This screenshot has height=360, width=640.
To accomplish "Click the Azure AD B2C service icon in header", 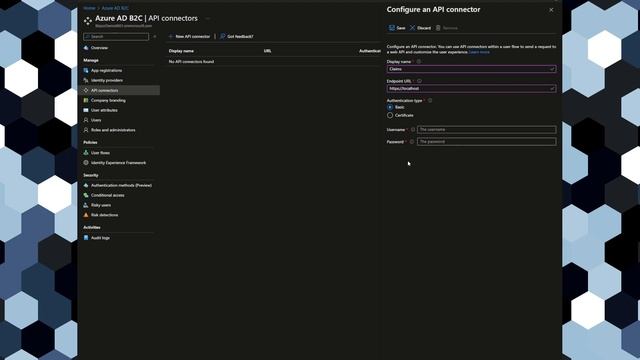I will 87,21.
